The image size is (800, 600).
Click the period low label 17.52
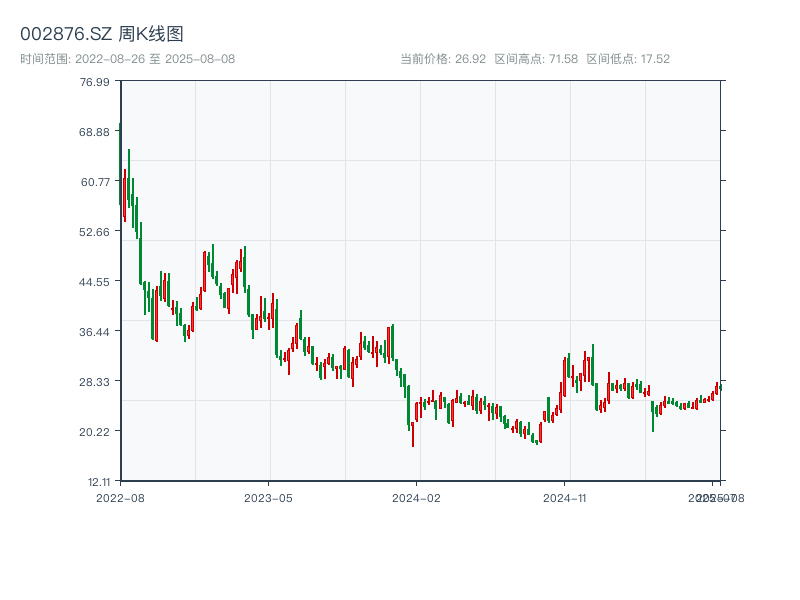654,59
